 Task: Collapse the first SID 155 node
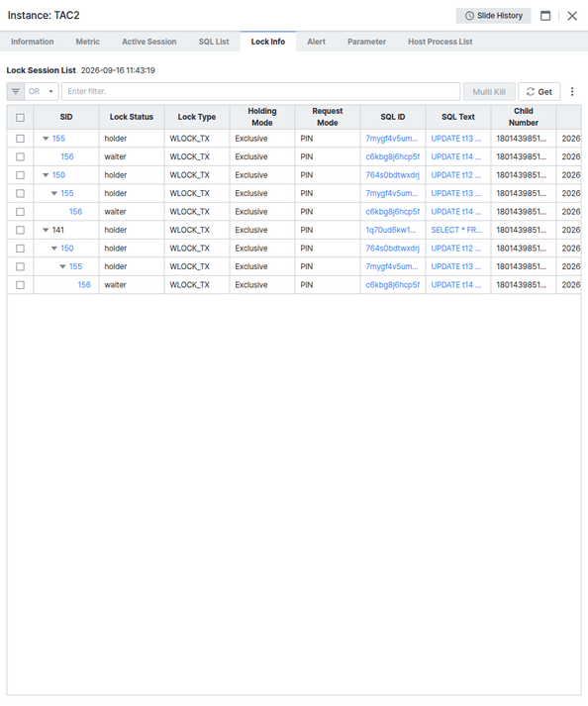(x=46, y=139)
